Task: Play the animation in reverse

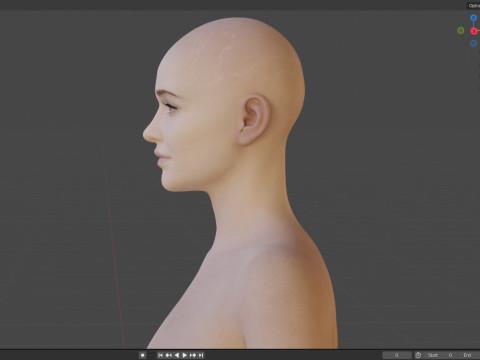Action: 177,355
